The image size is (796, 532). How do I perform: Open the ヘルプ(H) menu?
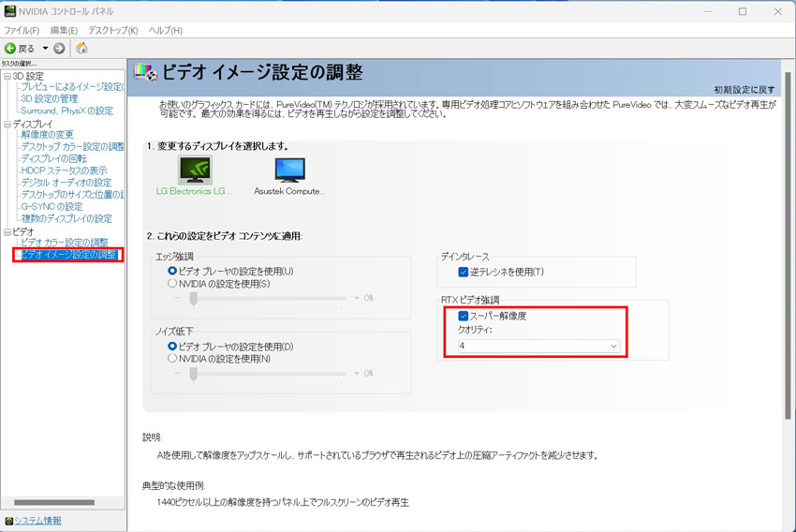[166, 31]
